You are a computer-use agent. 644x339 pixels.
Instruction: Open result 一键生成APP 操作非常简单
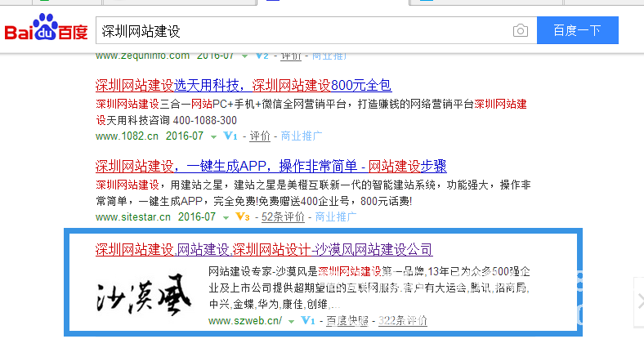point(271,166)
